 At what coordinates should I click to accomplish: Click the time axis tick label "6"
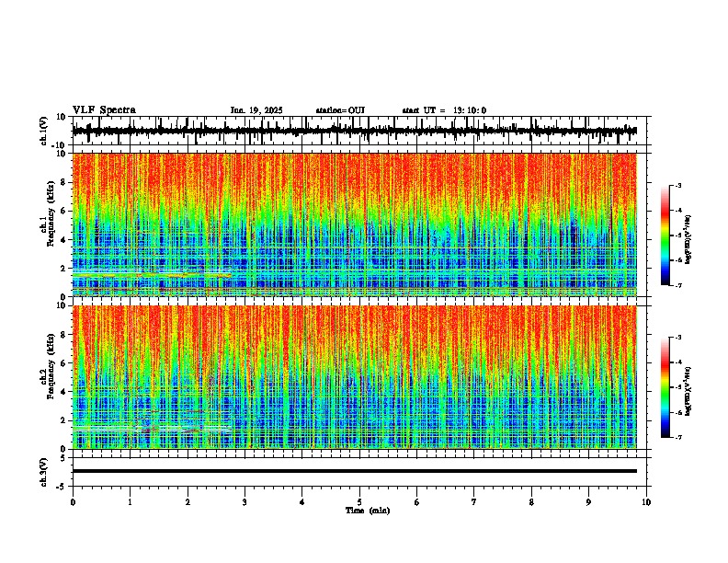[x=417, y=502]
